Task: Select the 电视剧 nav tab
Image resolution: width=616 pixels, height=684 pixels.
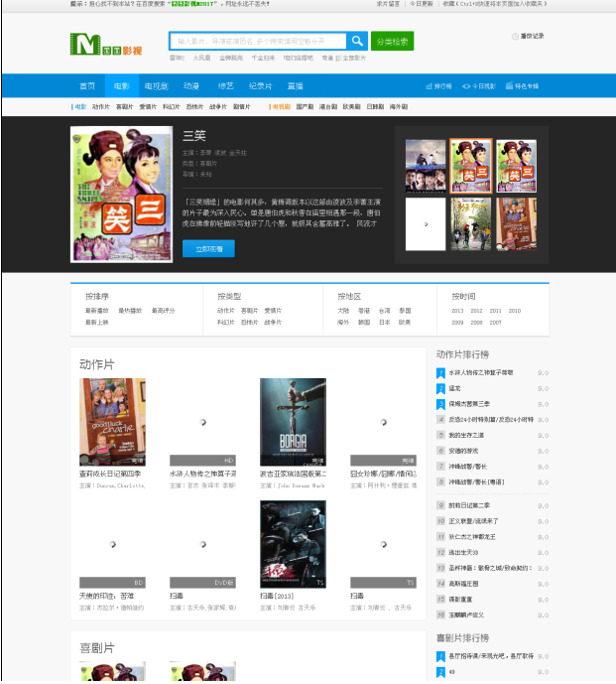Action: 156,86
